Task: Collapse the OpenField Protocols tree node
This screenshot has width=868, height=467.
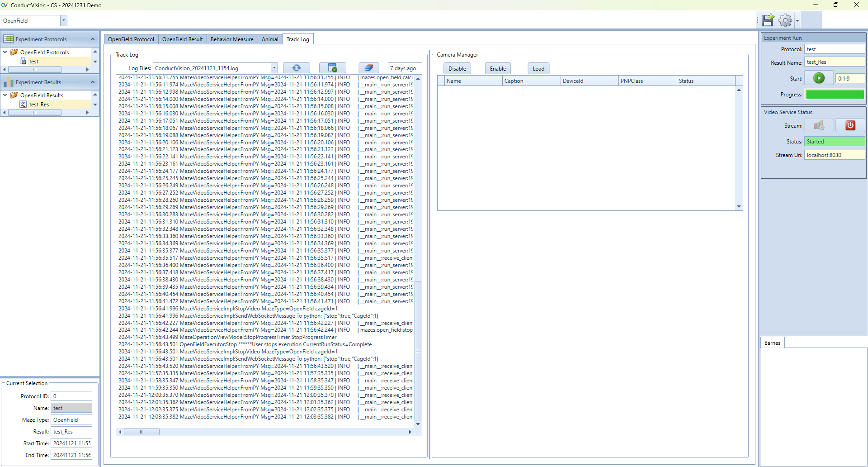Action: click(x=5, y=52)
